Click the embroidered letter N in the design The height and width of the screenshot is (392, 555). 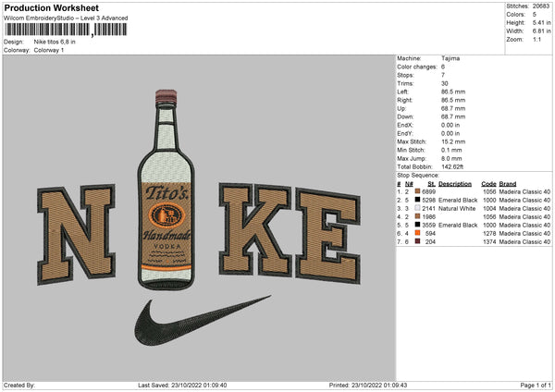[76, 234]
